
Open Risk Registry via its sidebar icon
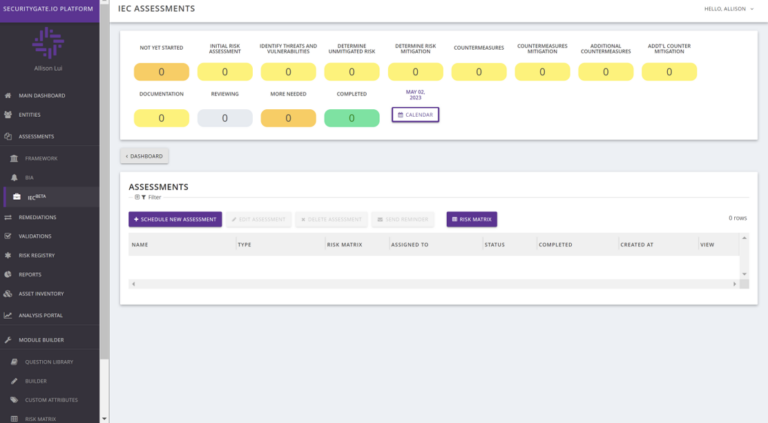point(8,255)
